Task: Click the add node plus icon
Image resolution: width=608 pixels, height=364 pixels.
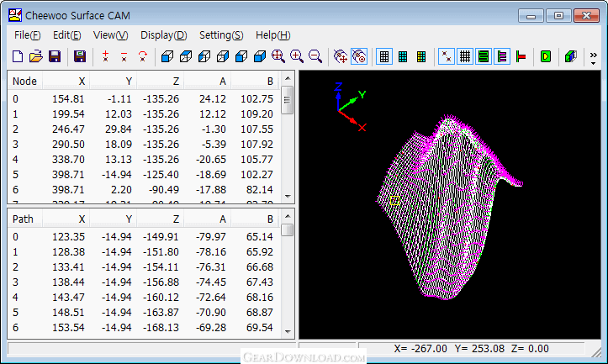Action: click(x=105, y=56)
